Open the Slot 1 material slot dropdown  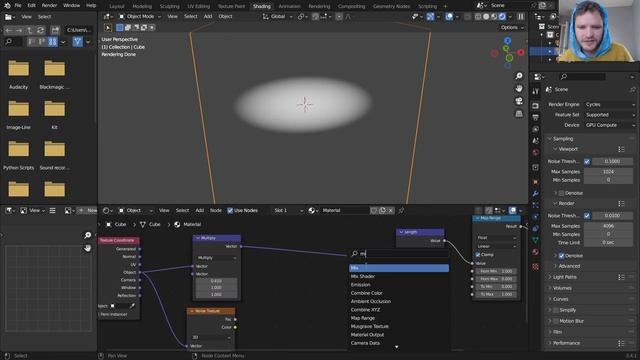pos(288,211)
